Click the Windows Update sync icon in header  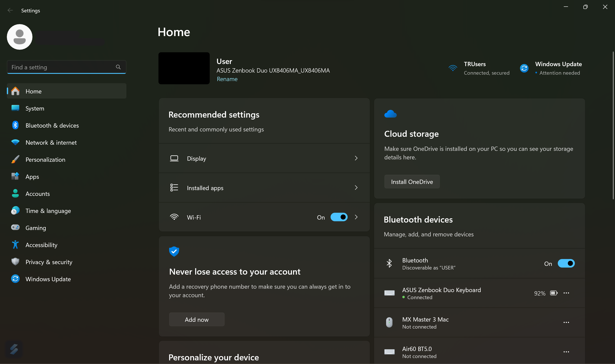pos(524,68)
